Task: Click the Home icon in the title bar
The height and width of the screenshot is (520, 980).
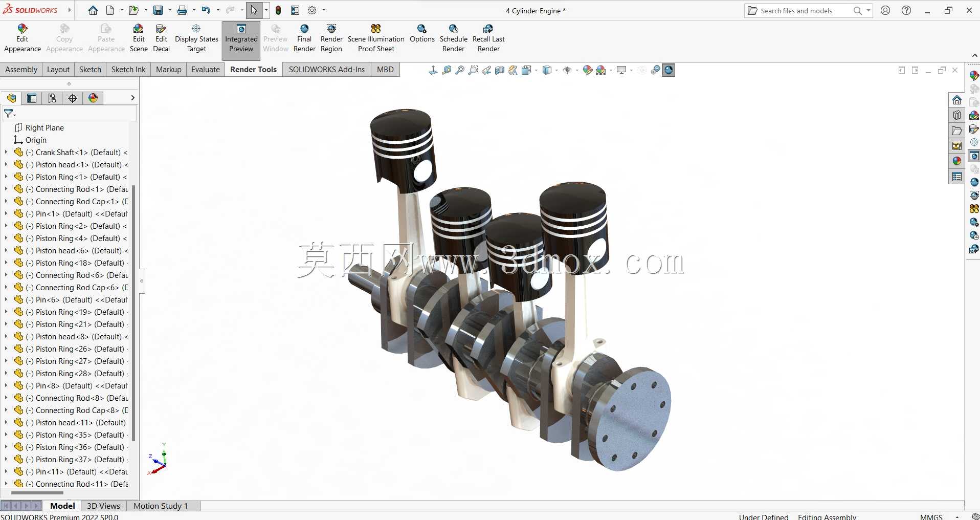Action: [93, 10]
